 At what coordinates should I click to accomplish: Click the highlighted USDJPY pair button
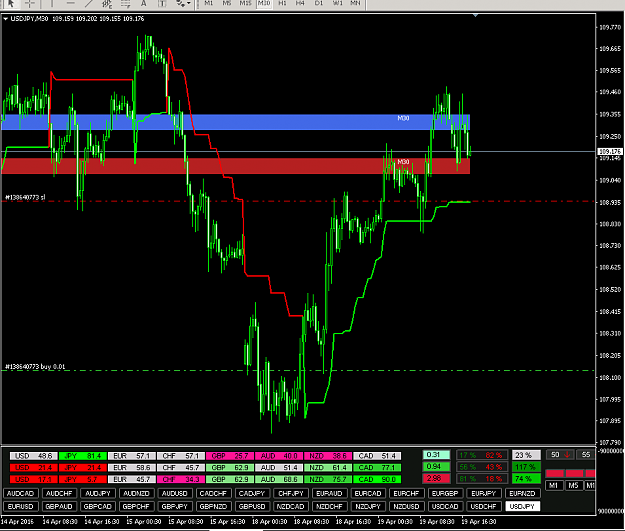(x=522, y=506)
